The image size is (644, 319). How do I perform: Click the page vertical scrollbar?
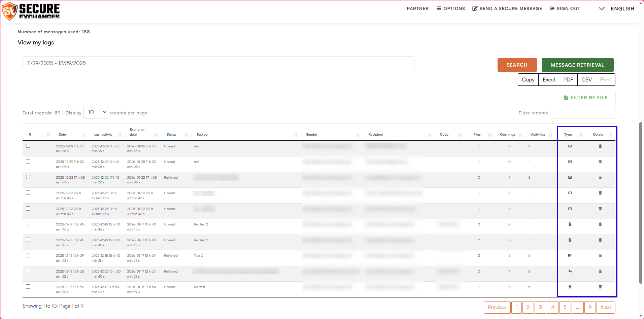(641, 203)
